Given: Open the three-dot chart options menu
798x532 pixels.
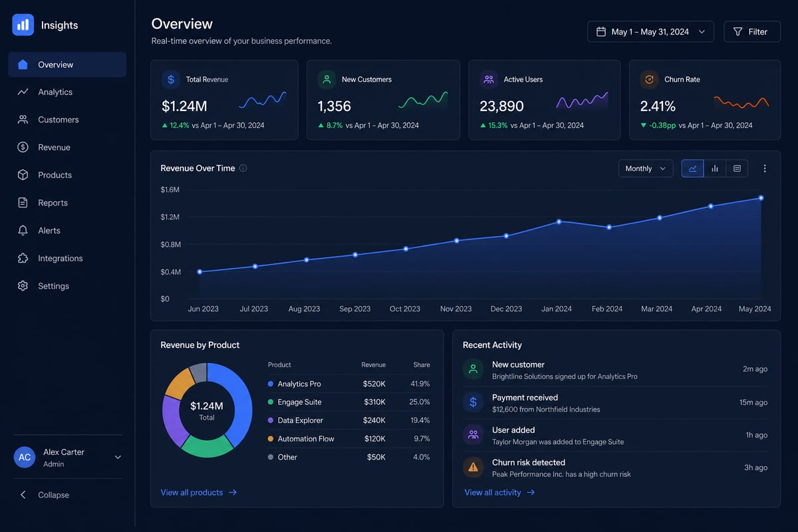Looking at the screenshot, I should 765,169.
